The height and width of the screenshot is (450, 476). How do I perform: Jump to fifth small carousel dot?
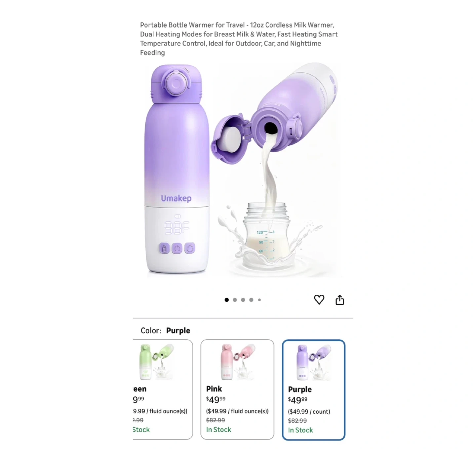pyautogui.click(x=259, y=300)
